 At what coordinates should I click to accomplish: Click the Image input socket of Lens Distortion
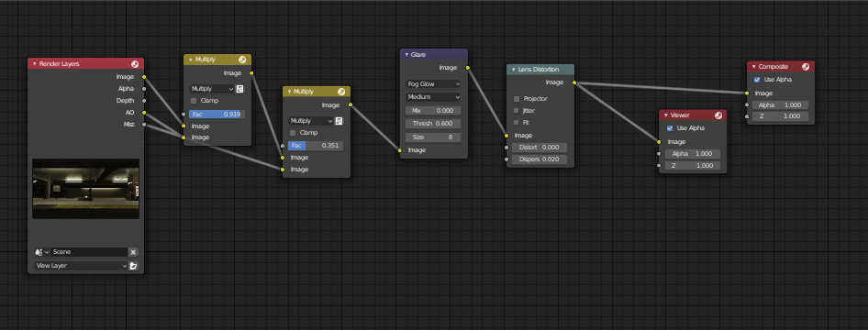506,136
